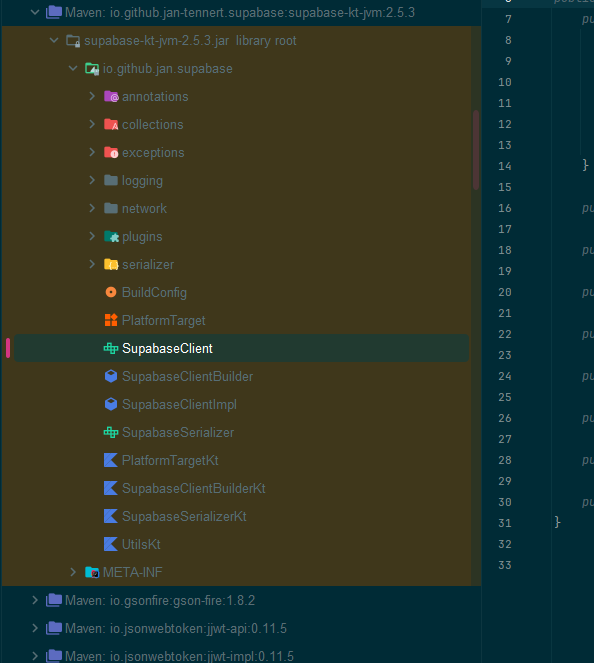Image resolution: width=594 pixels, height=663 pixels.
Task: Collapse the Maven supabase-kt-jvm:2.5.3 node
Action: pos(35,12)
